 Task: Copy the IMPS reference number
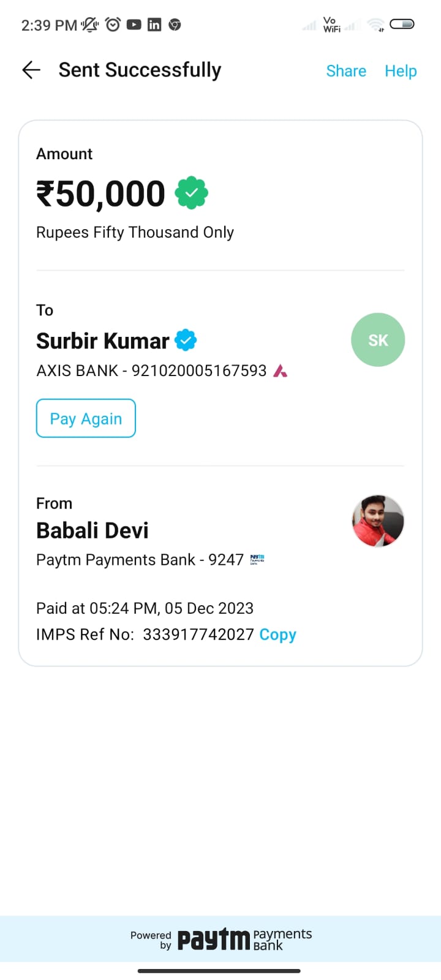click(x=277, y=635)
